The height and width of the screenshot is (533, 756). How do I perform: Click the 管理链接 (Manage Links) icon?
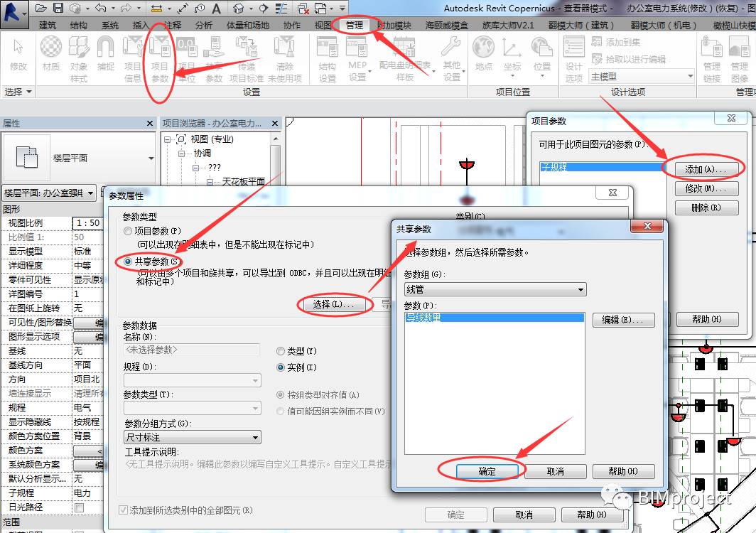[x=712, y=59]
